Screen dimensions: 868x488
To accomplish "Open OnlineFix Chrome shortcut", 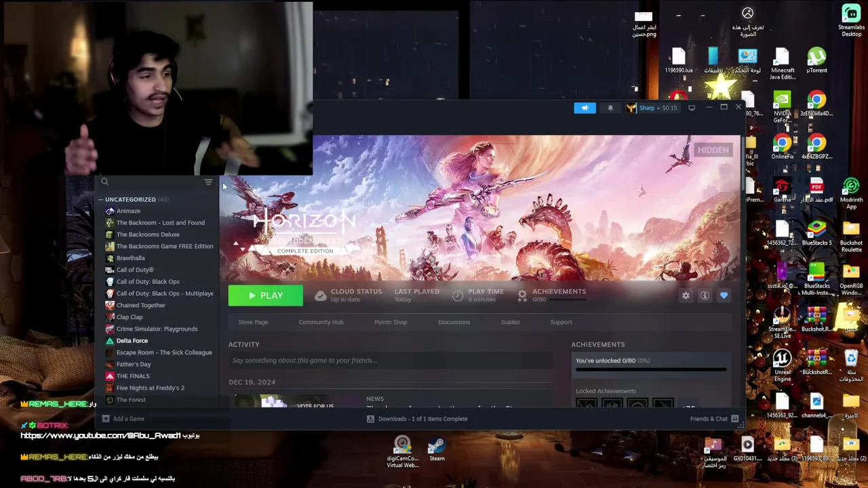I will coord(782,148).
